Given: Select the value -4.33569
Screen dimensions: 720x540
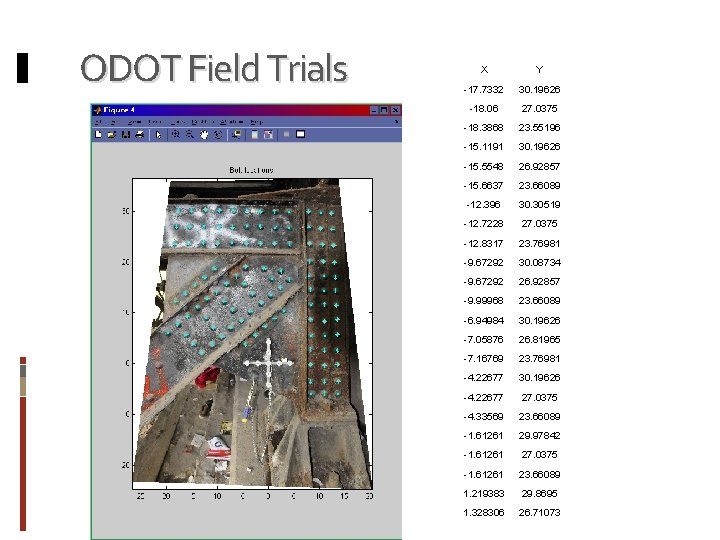Looking at the screenshot, I should pyautogui.click(x=483, y=417).
